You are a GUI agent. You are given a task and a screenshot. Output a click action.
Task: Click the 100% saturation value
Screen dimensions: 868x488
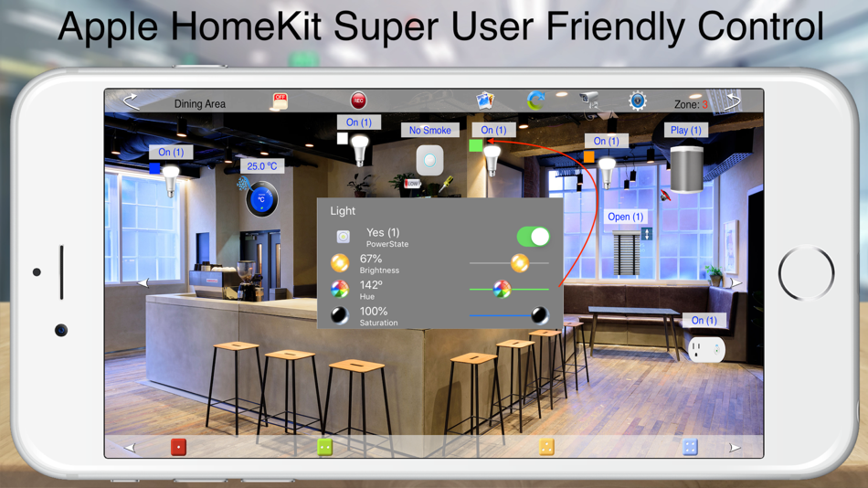[374, 312]
